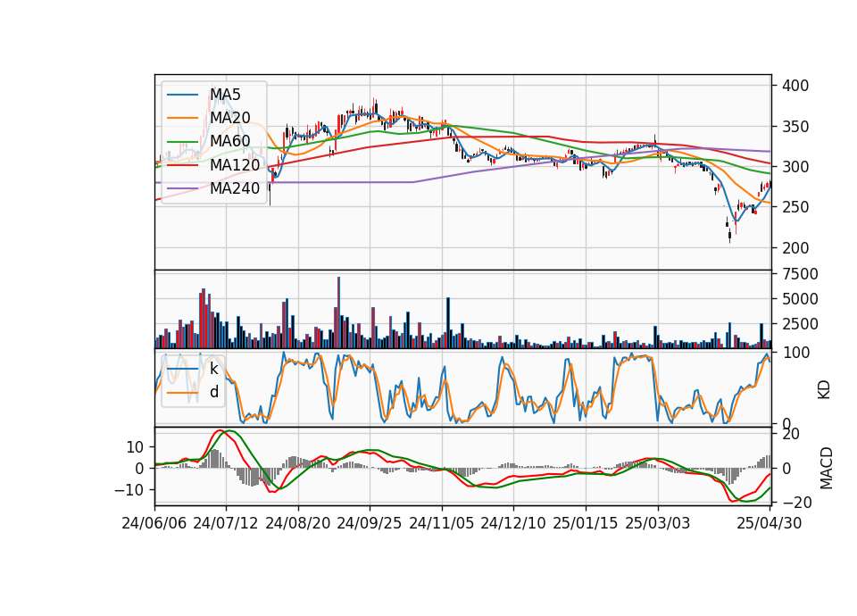The image size is (857, 616).
Task: Click the tallest volume bar in volume panel
Action: point(339,312)
